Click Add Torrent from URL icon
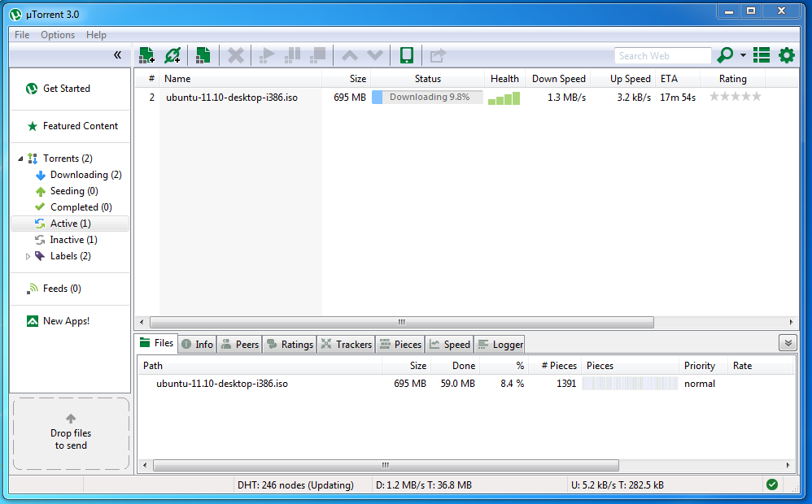 (x=172, y=54)
